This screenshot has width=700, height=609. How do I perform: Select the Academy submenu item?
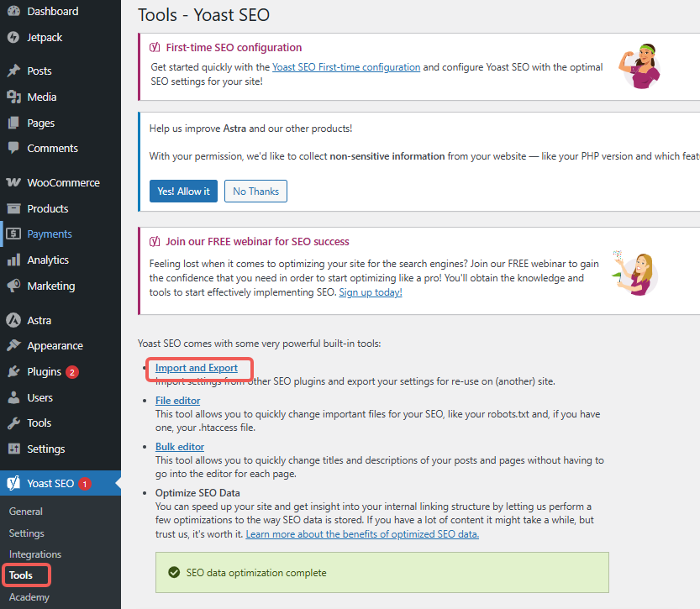point(29,596)
